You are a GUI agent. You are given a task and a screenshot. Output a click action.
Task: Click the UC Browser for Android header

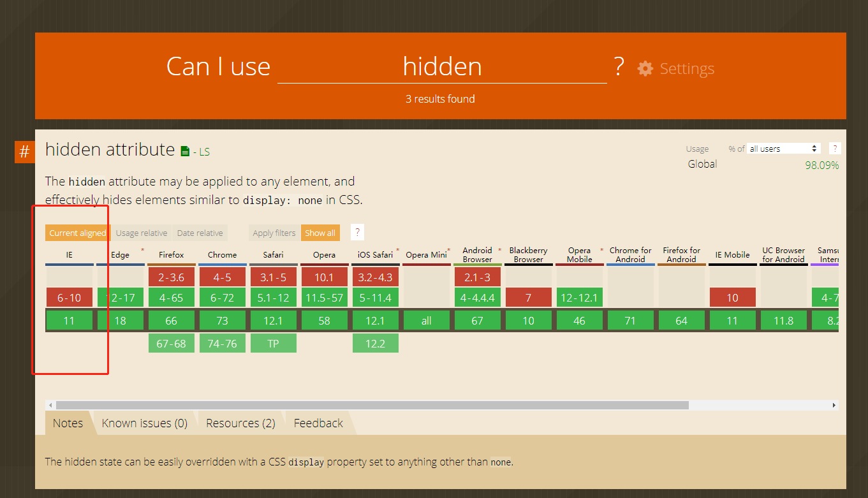(784, 255)
